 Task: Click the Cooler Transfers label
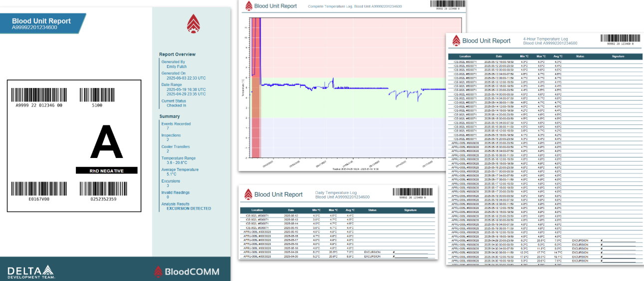point(175,146)
